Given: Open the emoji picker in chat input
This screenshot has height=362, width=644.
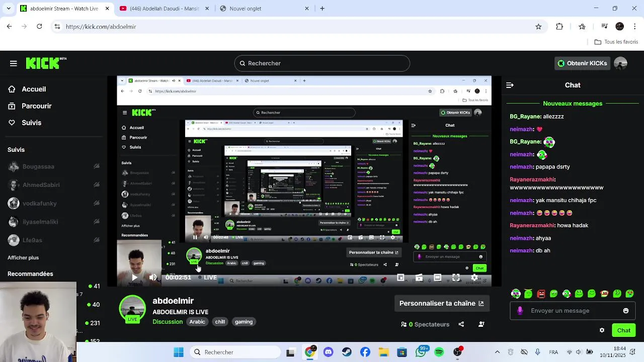Looking at the screenshot, I should coord(626,311).
